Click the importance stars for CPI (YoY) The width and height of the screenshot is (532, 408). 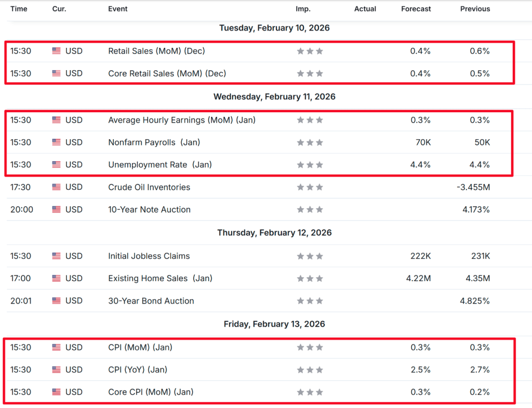coord(310,370)
